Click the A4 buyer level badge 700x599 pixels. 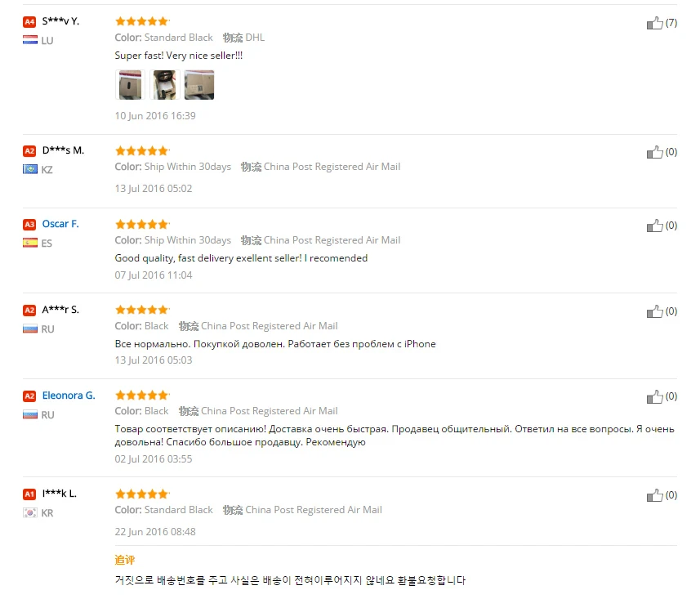click(29, 21)
